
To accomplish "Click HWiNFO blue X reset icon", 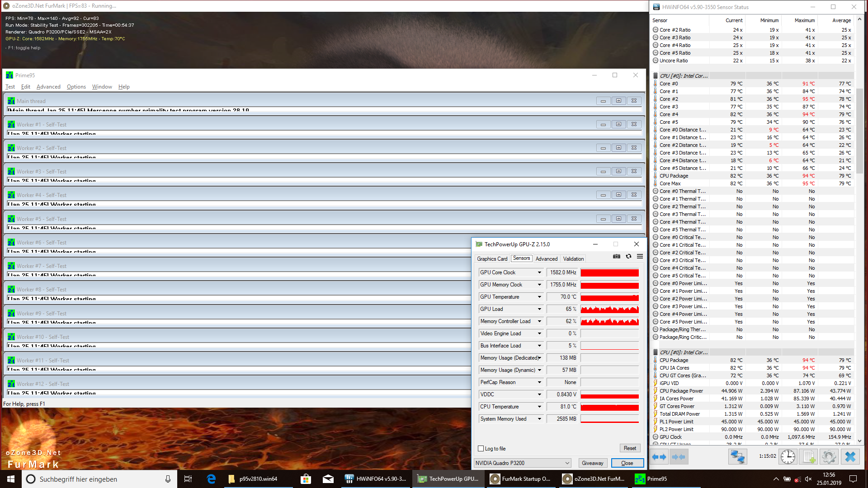I will (850, 457).
